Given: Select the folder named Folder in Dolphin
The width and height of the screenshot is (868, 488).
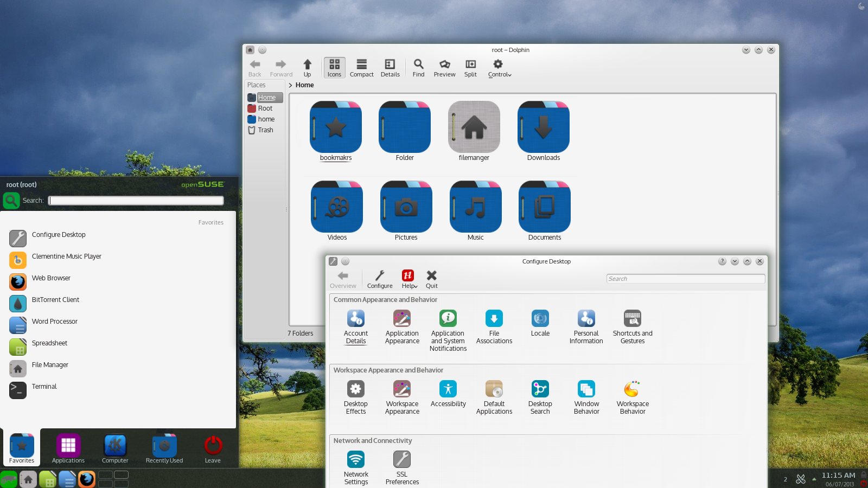Looking at the screenshot, I should click(x=405, y=131).
